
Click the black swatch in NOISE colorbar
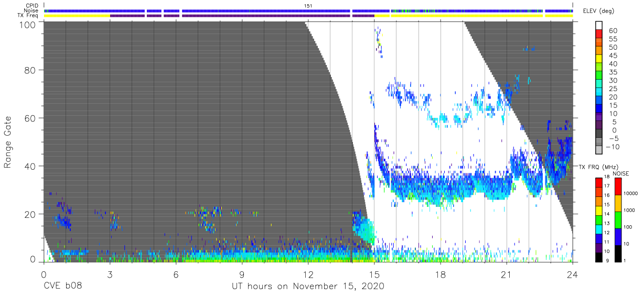618,253
